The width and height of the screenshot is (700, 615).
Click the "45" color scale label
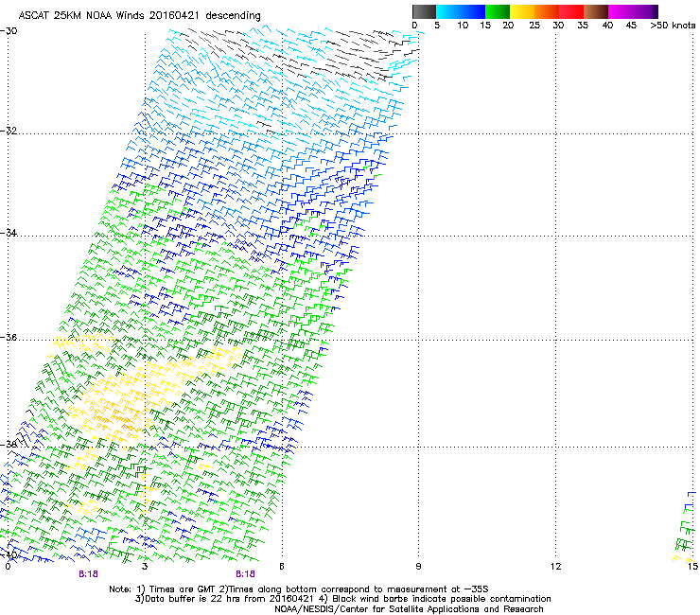[x=631, y=26]
